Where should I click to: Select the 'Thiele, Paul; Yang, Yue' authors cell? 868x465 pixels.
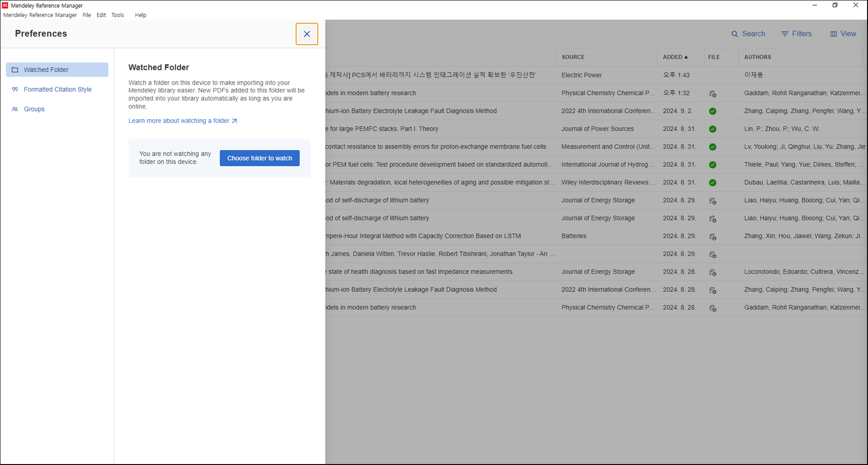(x=804, y=164)
